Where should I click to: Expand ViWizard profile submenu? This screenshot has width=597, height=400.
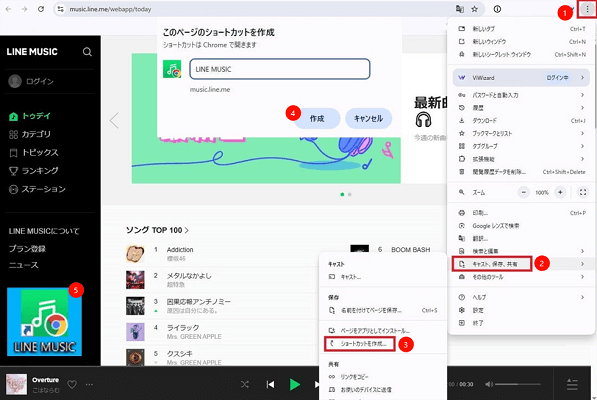point(521,78)
